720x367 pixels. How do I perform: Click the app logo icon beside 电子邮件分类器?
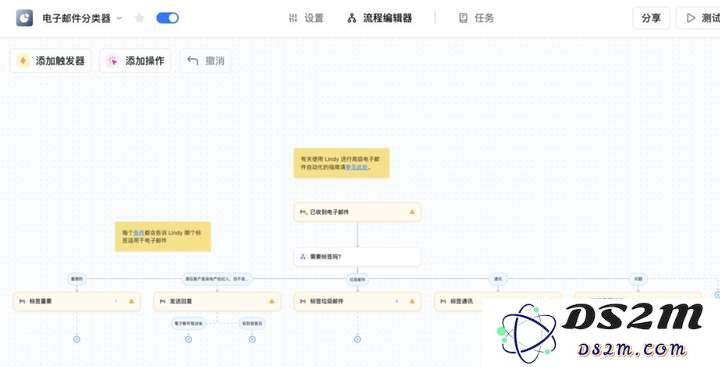(24, 18)
